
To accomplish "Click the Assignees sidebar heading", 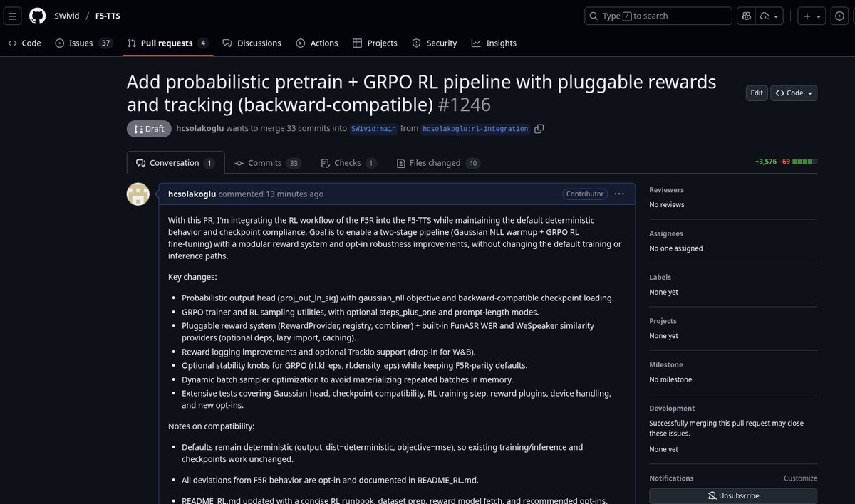I will click(x=666, y=233).
